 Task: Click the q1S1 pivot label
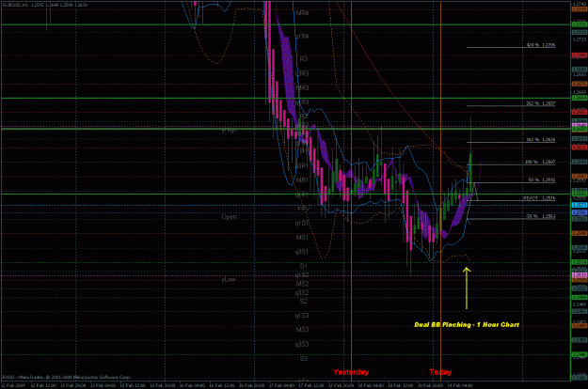coord(302,223)
